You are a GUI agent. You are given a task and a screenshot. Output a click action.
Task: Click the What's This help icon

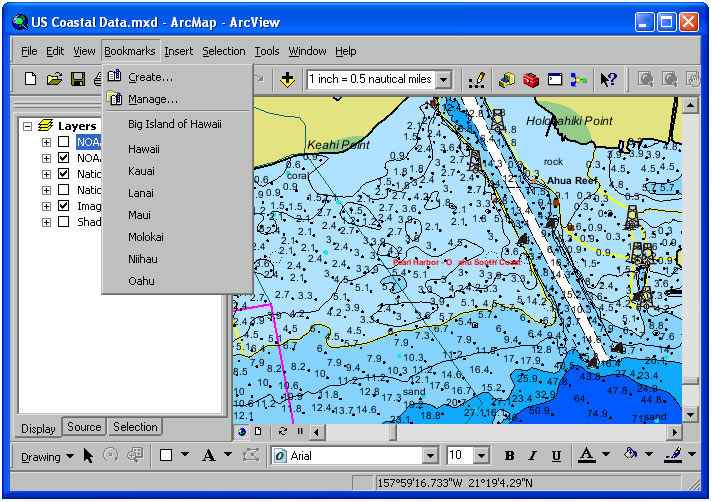click(609, 80)
